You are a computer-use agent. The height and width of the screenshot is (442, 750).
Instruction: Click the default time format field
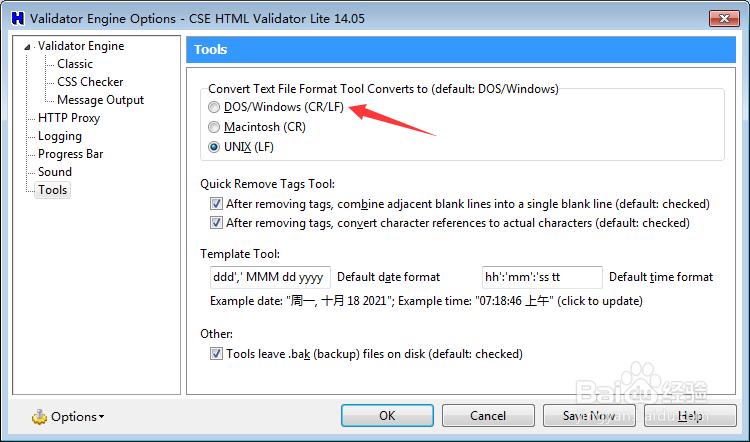pos(542,277)
